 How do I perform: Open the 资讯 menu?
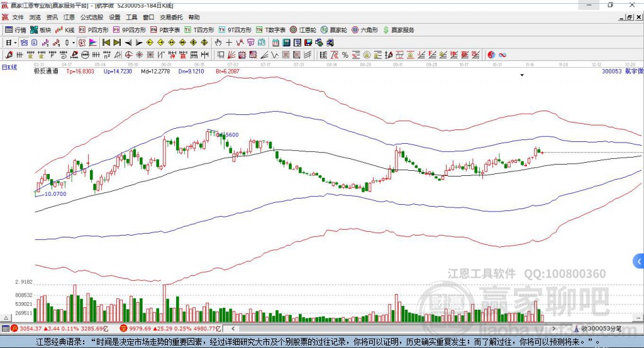(52, 17)
